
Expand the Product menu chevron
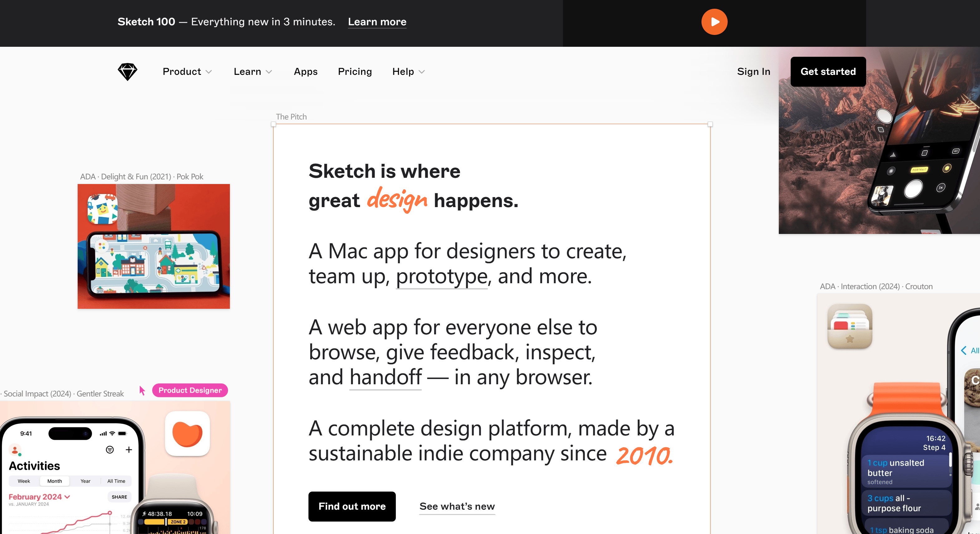pyautogui.click(x=208, y=72)
